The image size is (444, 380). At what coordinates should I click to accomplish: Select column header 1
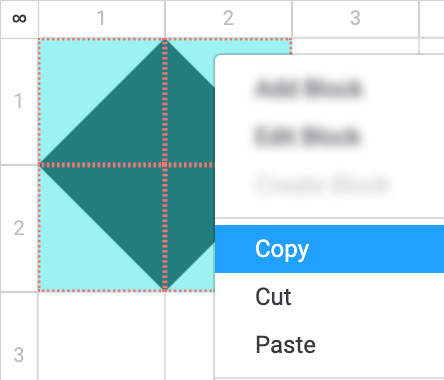101,19
